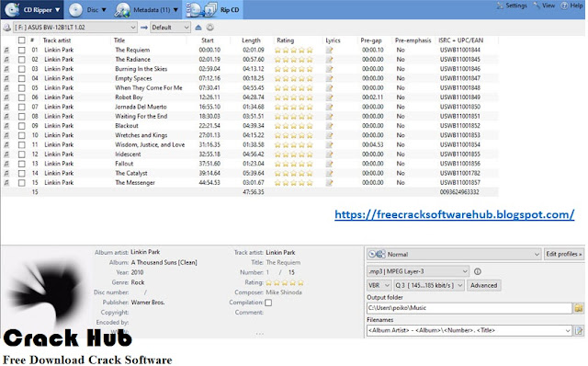
Task: Click the music note icon for track 15
Action: click(6, 183)
